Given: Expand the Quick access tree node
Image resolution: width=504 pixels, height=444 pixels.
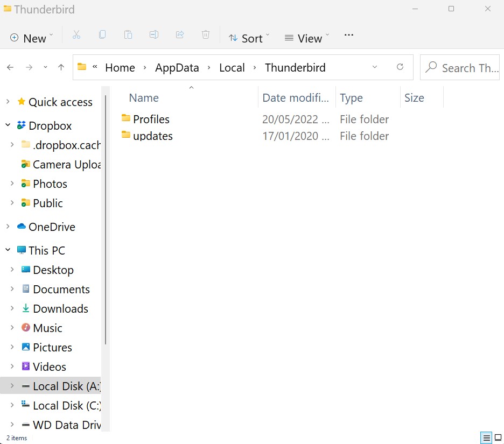Looking at the screenshot, I should 8,102.
